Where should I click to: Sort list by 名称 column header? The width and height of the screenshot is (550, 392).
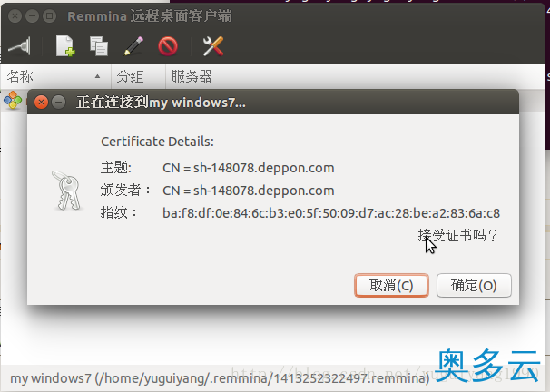(55, 76)
